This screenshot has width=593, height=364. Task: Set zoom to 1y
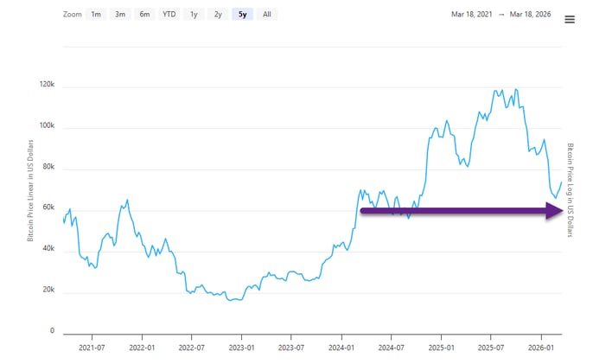(x=194, y=15)
